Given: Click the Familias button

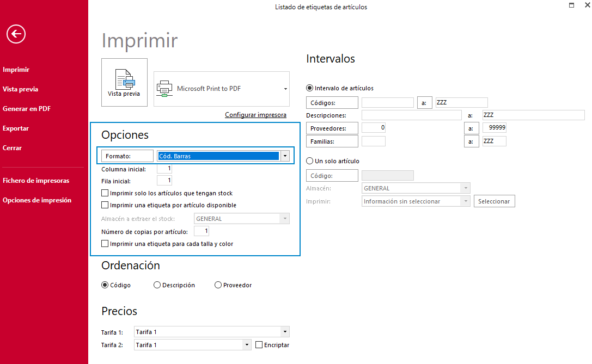Looking at the screenshot, I should pos(332,141).
